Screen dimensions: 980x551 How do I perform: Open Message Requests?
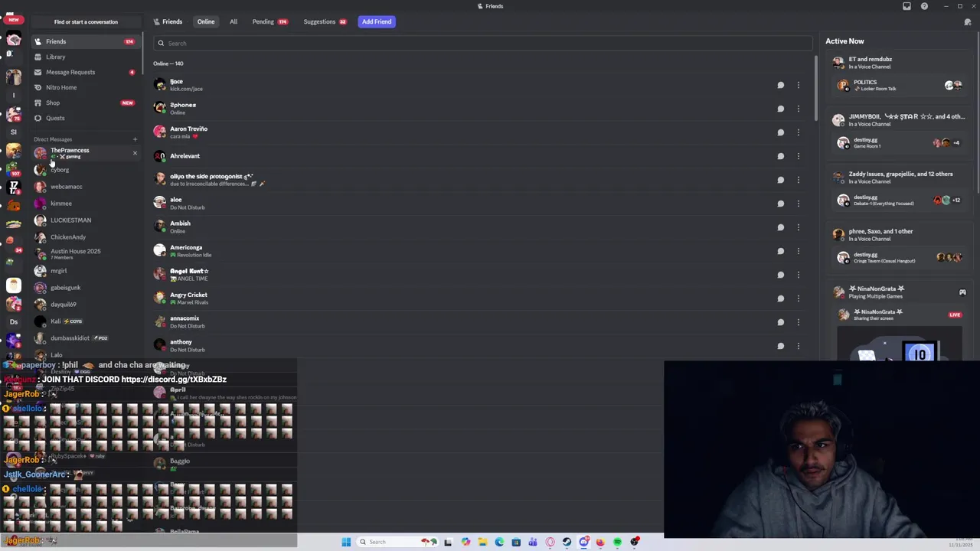click(84, 72)
